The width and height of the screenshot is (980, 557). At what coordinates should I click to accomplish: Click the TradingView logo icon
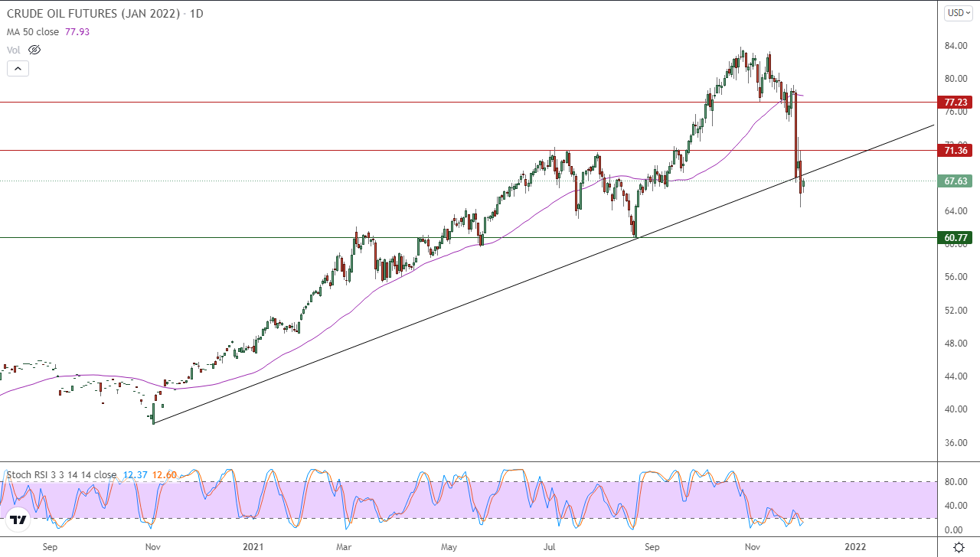pyautogui.click(x=18, y=520)
